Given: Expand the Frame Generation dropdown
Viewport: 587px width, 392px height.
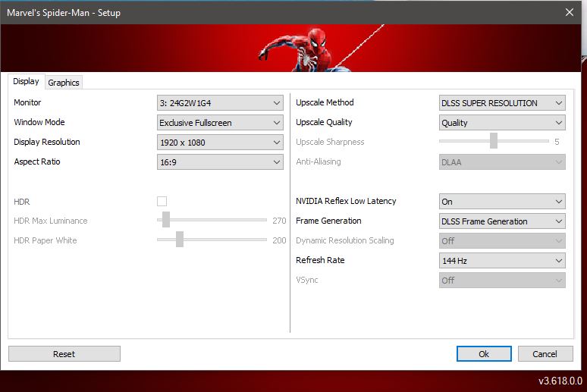Looking at the screenshot, I should tap(502, 221).
